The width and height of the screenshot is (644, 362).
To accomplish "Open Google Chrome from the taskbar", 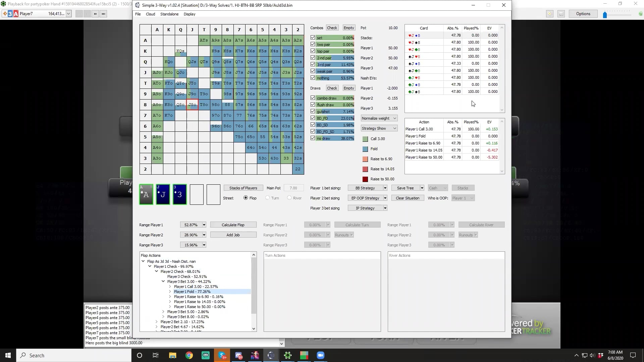I will click(x=189, y=355).
